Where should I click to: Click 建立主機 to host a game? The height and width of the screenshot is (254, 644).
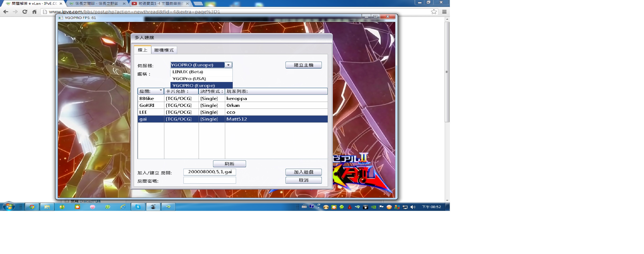click(x=304, y=65)
